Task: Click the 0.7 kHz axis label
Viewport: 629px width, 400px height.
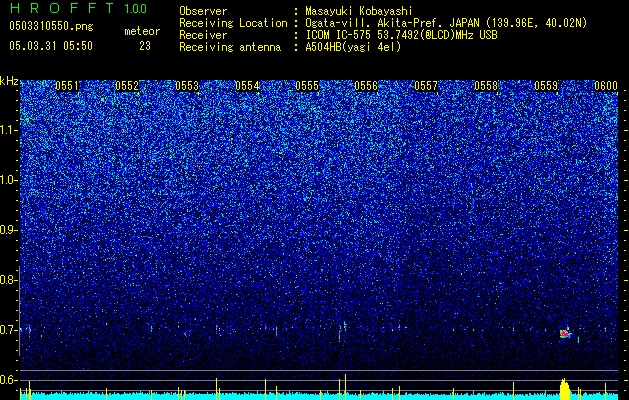Action: click(8, 330)
